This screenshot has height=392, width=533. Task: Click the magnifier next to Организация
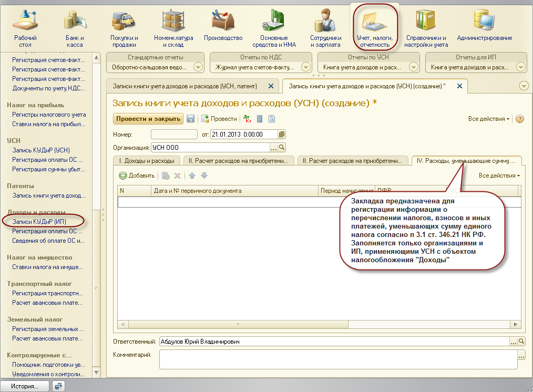point(282,148)
